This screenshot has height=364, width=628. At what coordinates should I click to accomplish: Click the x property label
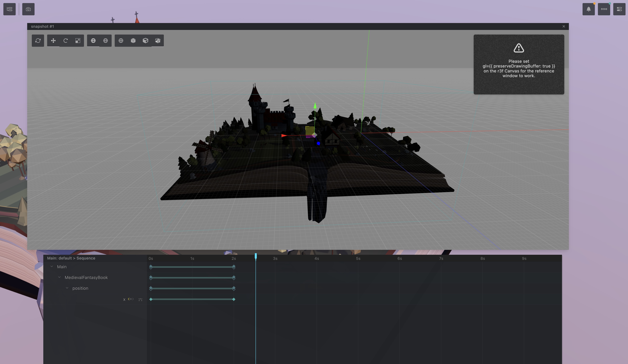[124, 300]
